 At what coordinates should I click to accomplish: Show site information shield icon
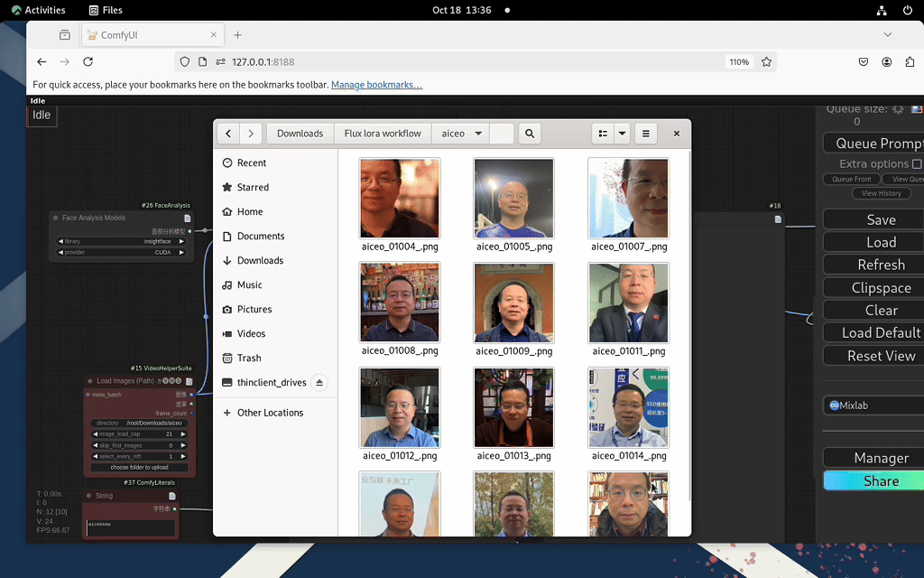click(184, 62)
